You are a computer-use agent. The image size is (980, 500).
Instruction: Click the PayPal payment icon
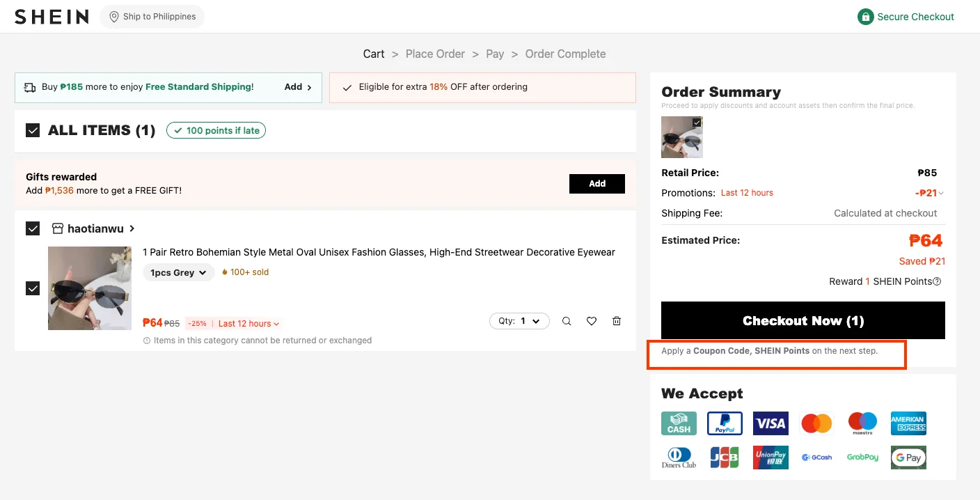[725, 423]
